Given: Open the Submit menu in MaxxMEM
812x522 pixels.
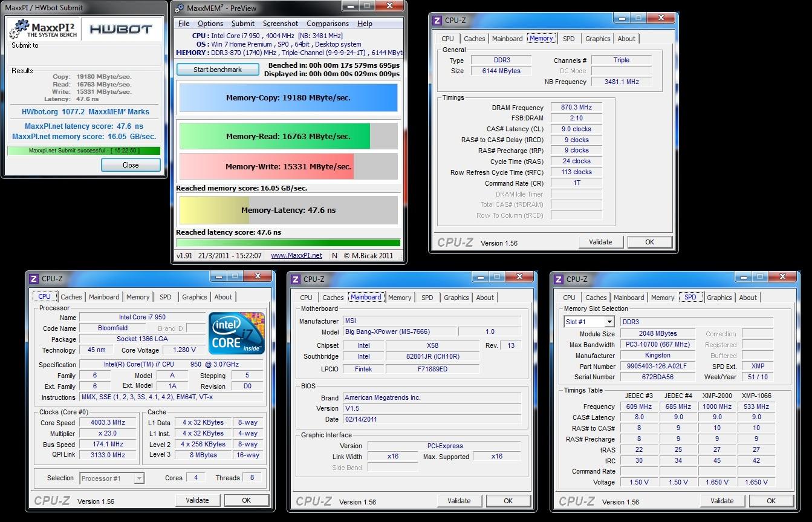Looking at the screenshot, I should [243, 24].
